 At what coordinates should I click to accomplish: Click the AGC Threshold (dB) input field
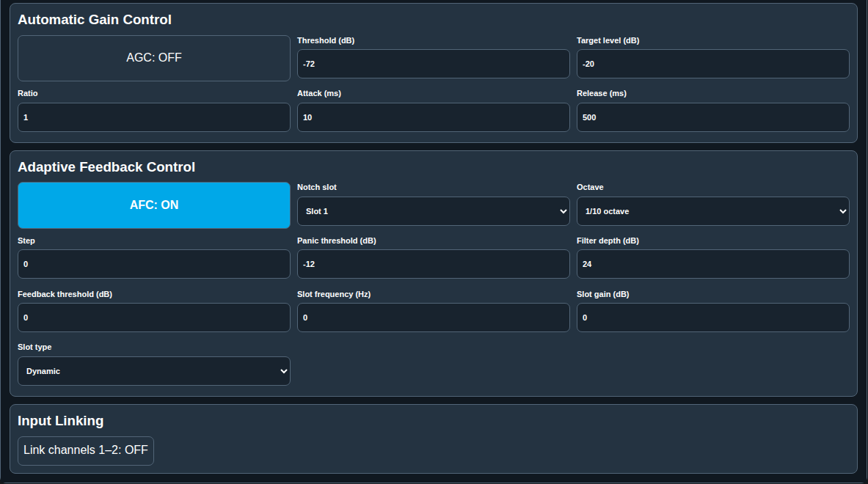pos(434,64)
